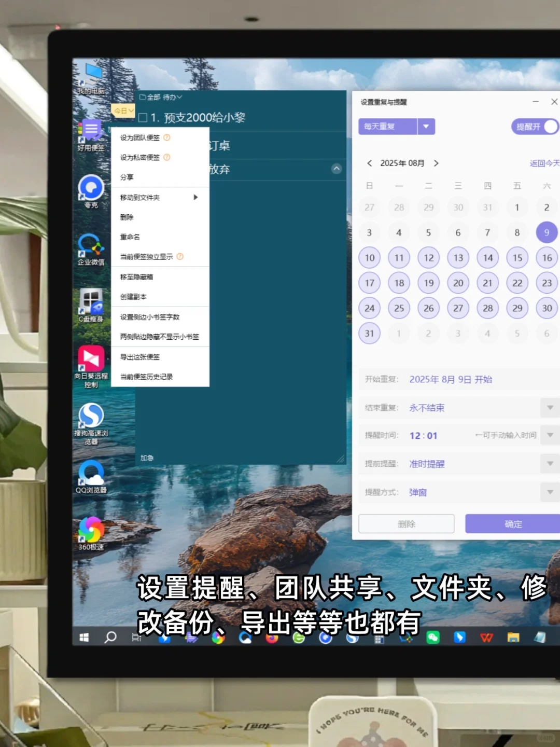Select August 15 on the reminder calendar
Viewport: 560px width, 747px height.
(517, 257)
